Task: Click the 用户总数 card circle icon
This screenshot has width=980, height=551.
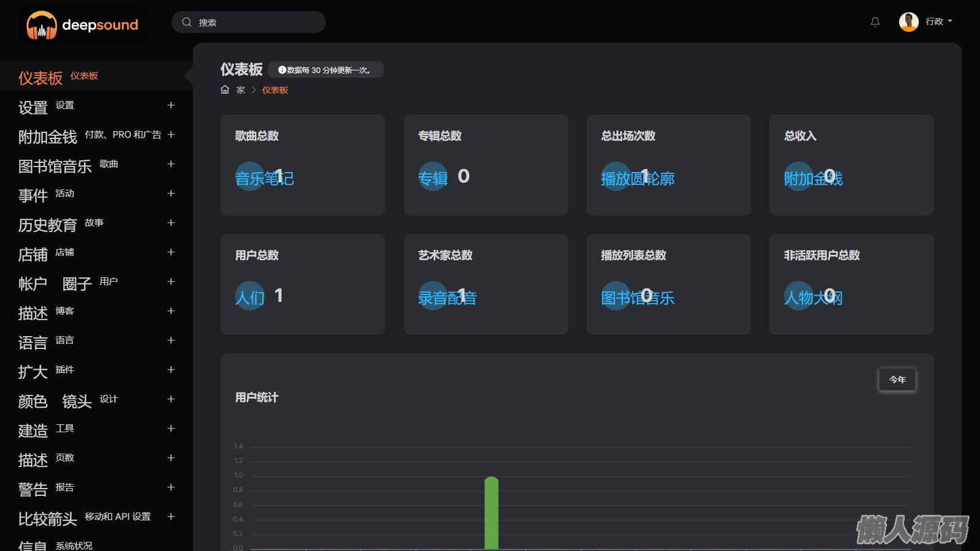Action: pos(249,296)
